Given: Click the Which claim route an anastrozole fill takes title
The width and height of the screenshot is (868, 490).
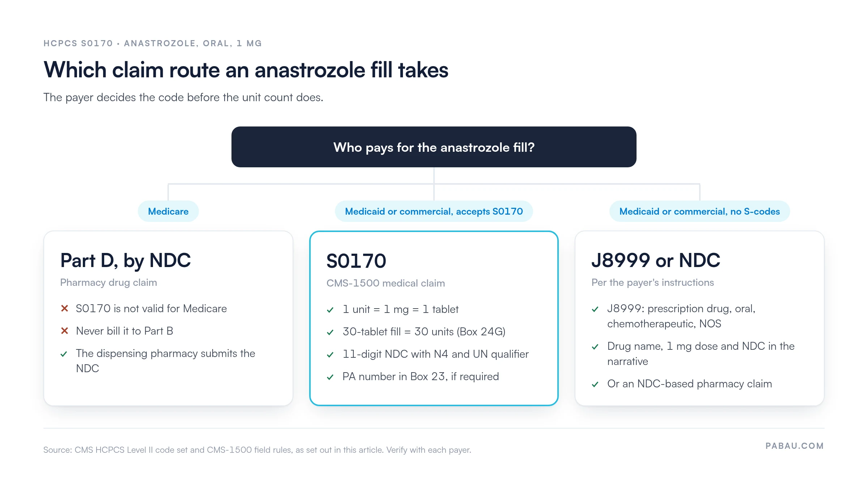Looking at the screenshot, I should click(x=246, y=70).
